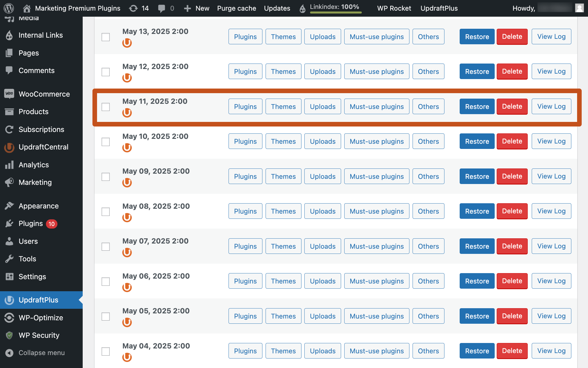The image size is (588, 368).
Task: Tick the checkbox beside May 04 backup
Action: (x=106, y=351)
